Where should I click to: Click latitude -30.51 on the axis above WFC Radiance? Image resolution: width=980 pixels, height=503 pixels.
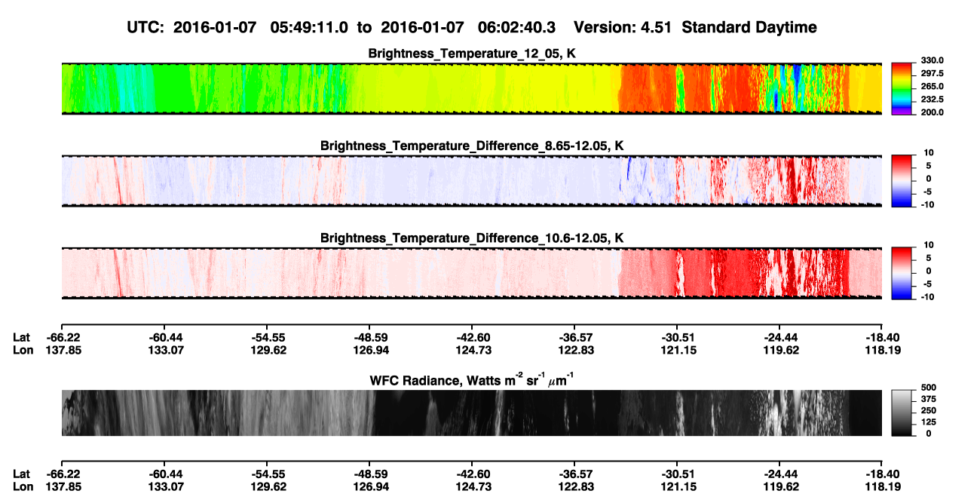point(678,337)
